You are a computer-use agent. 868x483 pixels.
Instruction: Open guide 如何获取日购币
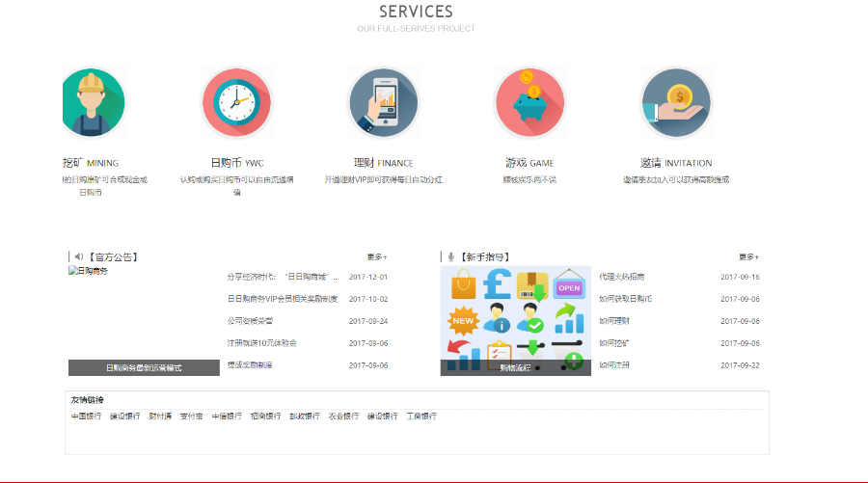(625, 299)
